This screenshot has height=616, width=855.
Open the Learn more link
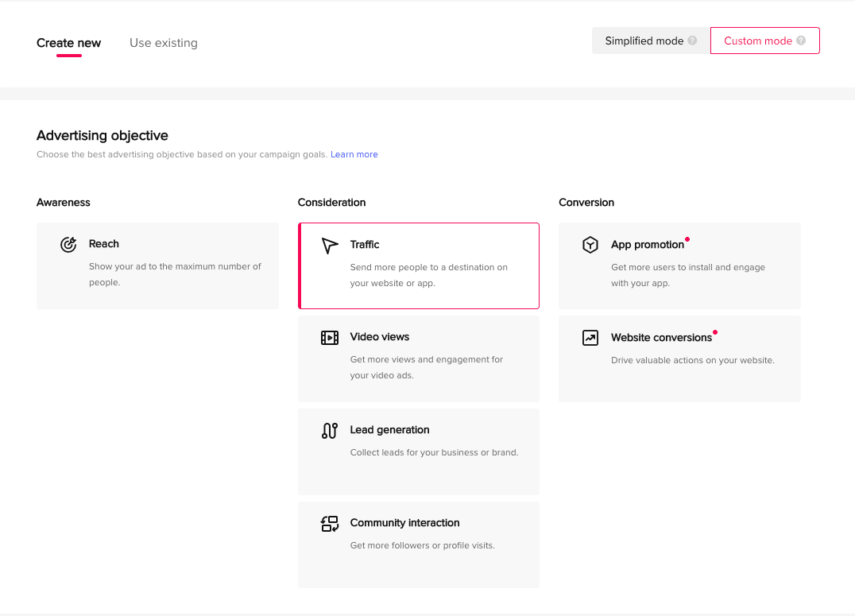pyautogui.click(x=354, y=154)
